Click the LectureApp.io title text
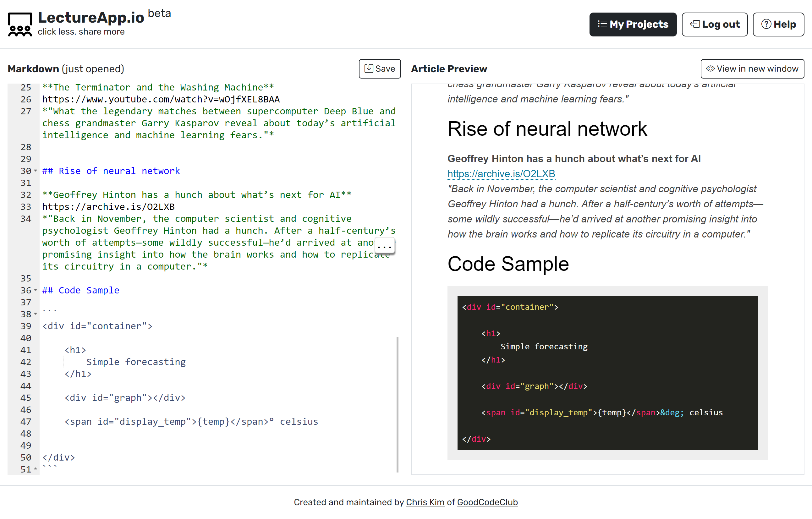This screenshot has width=812, height=519. pos(91,18)
